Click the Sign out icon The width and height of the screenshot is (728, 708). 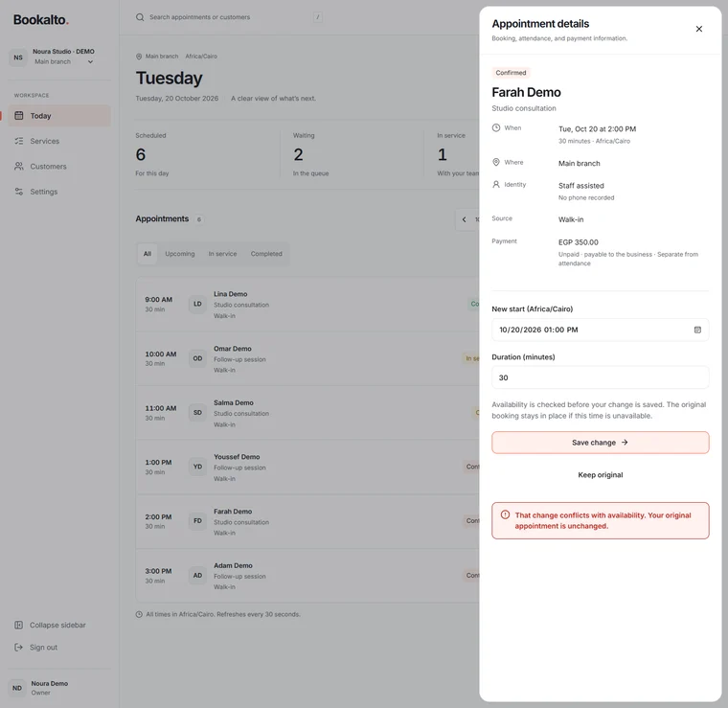(x=18, y=648)
